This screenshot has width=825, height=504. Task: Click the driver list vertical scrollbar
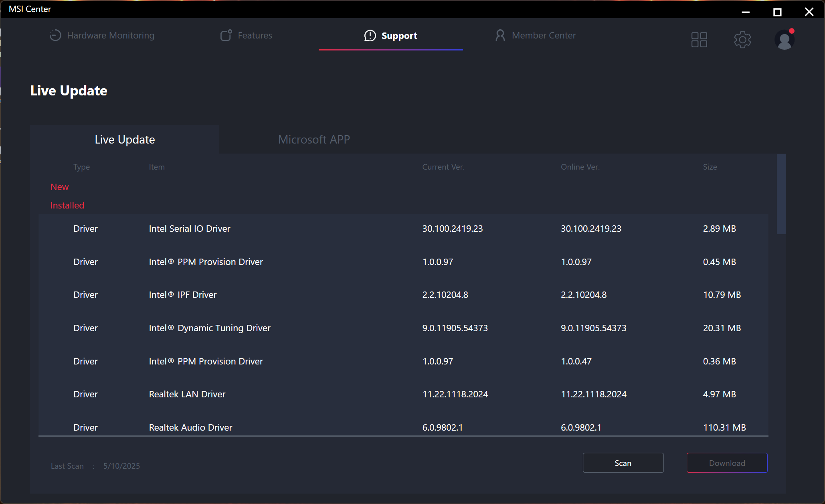(x=781, y=194)
